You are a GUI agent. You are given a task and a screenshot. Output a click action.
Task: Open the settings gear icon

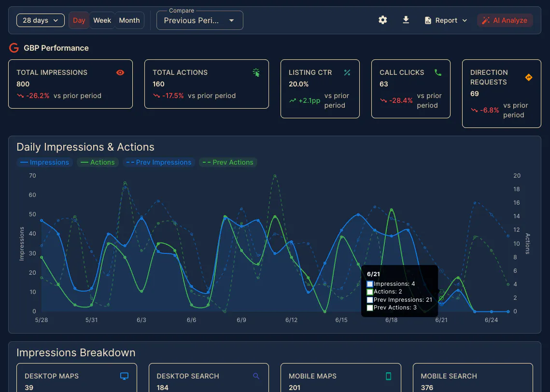[x=383, y=20]
